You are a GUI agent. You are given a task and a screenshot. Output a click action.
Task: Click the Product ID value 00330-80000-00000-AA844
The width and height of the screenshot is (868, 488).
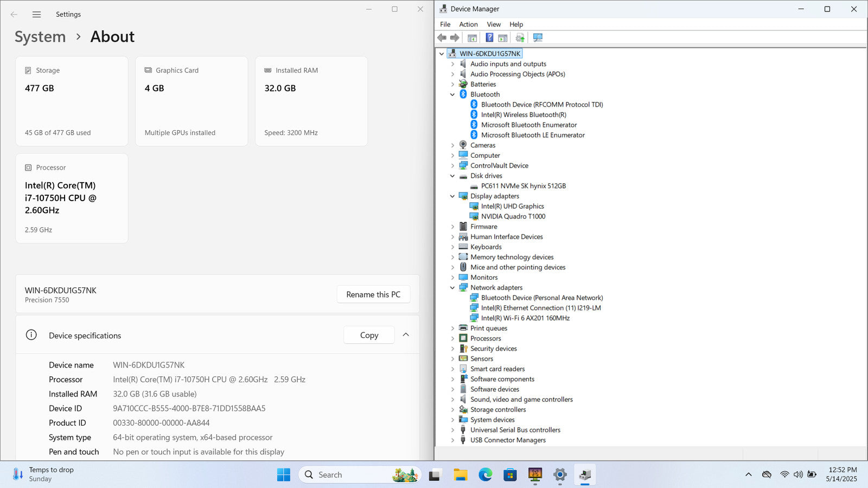pyautogui.click(x=161, y=423)
